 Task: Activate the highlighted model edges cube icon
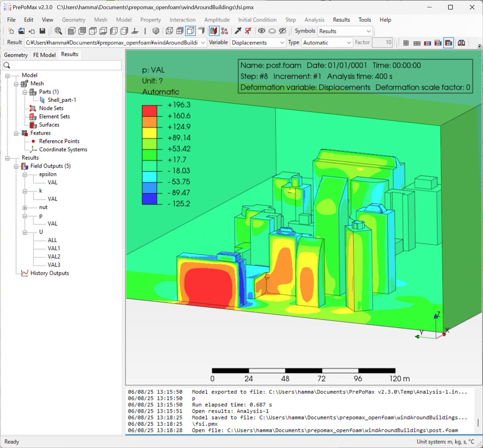point(190,31)
